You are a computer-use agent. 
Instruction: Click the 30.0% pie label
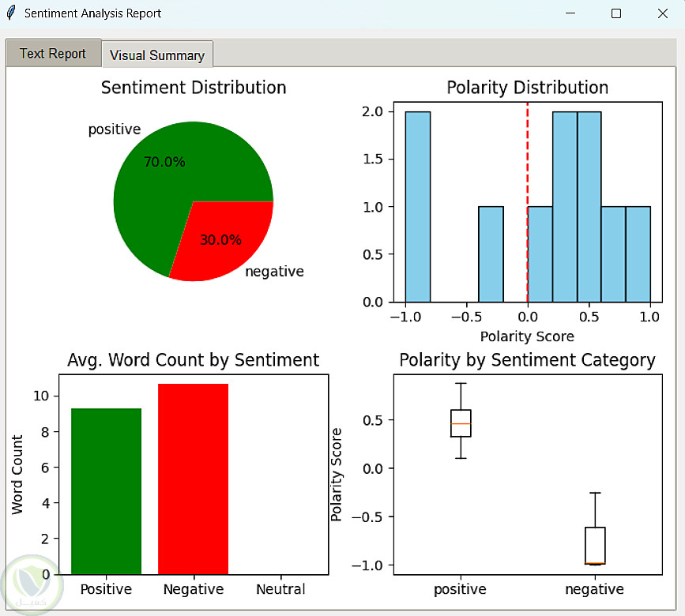pyautogui.click(x=220, y=239)
